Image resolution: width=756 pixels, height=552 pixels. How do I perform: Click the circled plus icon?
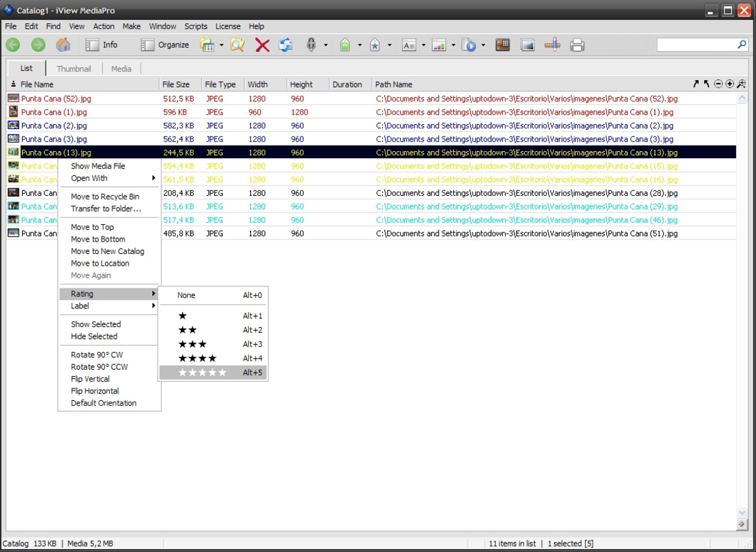click(730, 84)
